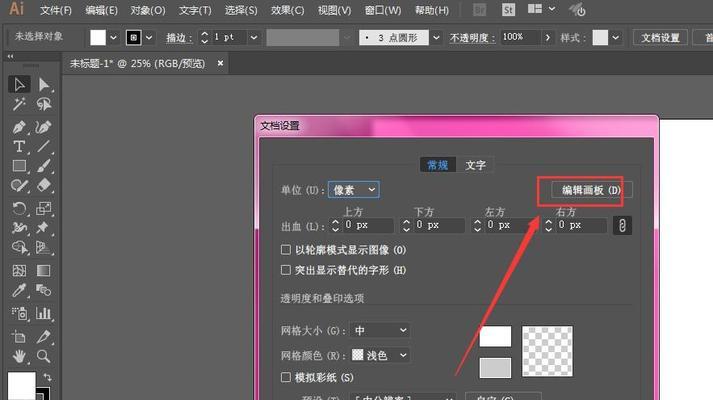Click the 描边 stroke label link
The width and height of the screenshot is (713, 400).
[x=179, y=38]
